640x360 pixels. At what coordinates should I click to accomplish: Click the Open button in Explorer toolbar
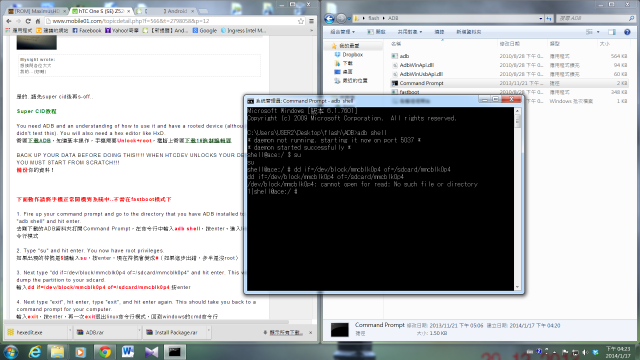coord(376,32)
